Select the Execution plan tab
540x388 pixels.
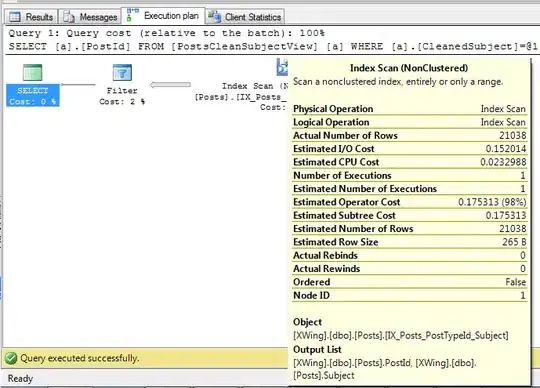coord(164,16)
